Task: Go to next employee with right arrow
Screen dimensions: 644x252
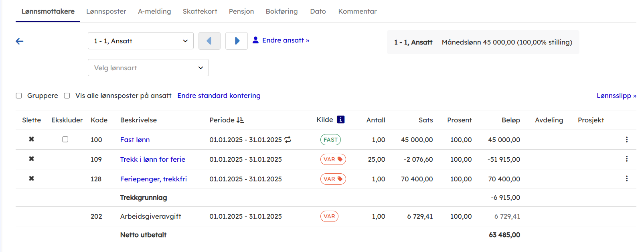Action: click(237, 41)
